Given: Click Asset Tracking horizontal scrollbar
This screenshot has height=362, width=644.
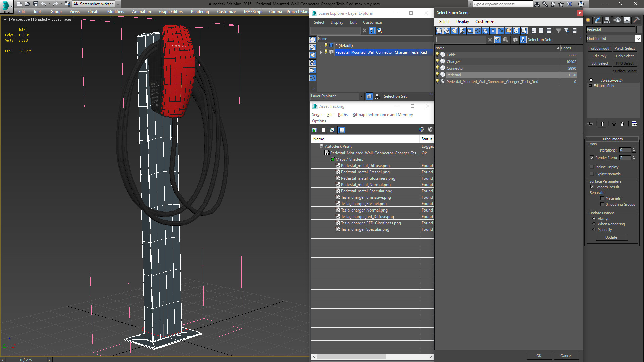Looking at the screenshot, I should click(x=372, y=357).
